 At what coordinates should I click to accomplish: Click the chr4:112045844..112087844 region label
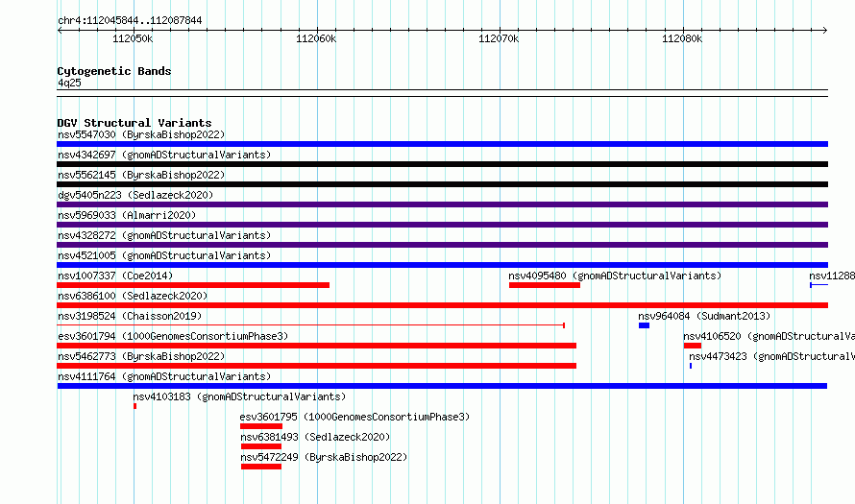coord(130,21)
